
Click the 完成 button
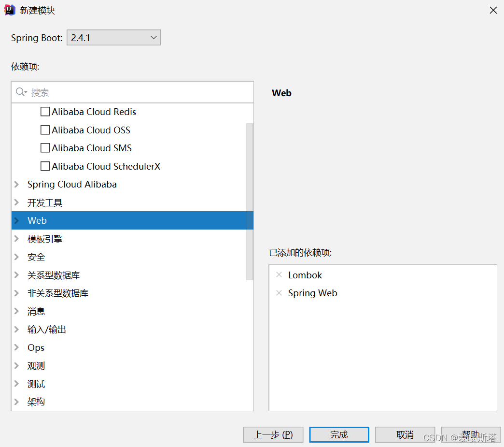339,435
